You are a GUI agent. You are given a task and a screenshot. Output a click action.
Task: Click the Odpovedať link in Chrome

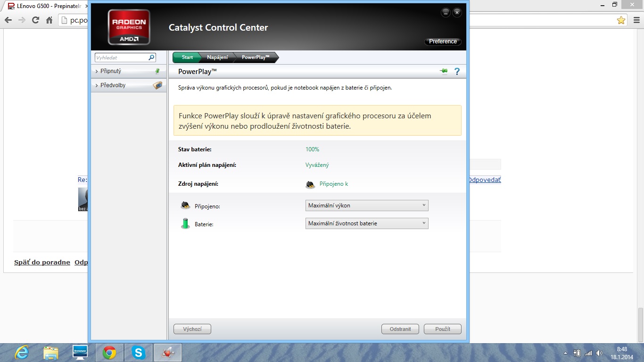pyautogui.click(x=484, y=180)
